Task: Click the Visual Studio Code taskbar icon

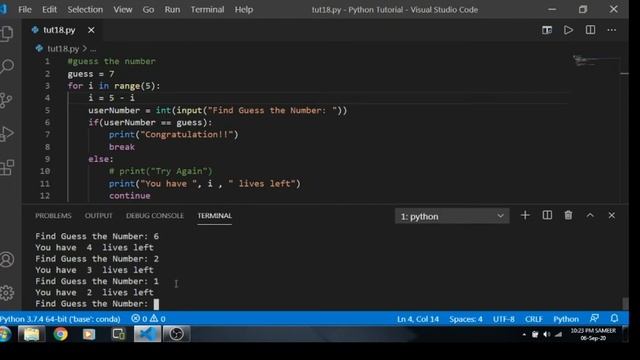Action: [x=147, y=334]
